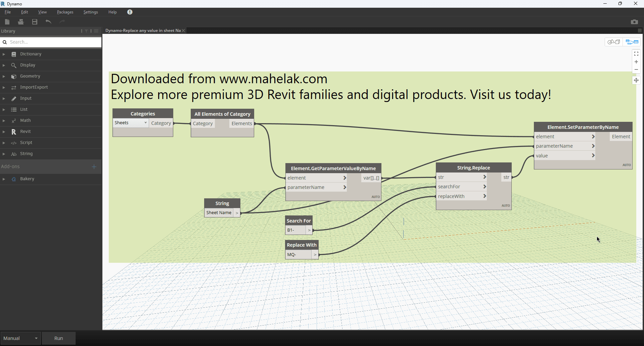Click the Run button

pyautogui.click(x=59, y=338)
